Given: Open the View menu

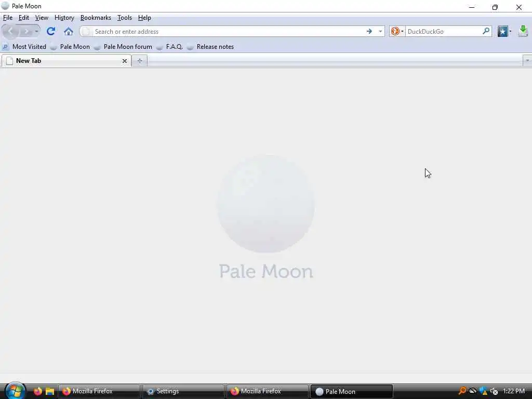Looking at the screenshot, I should (x=42, y=18).
